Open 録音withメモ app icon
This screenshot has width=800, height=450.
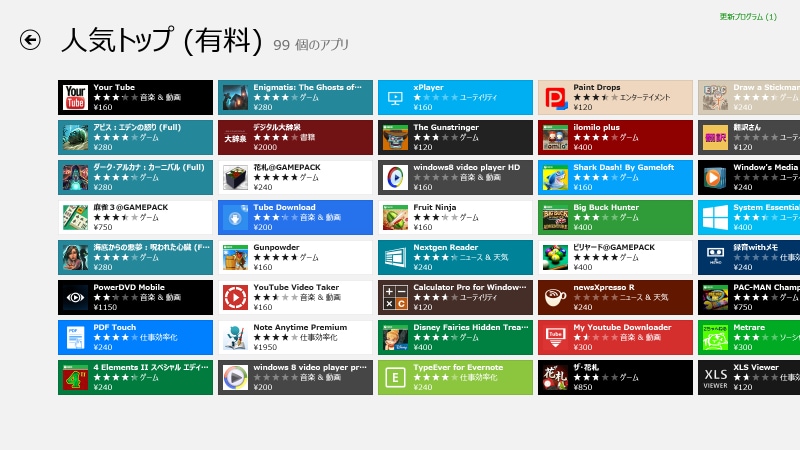[715, 258]
